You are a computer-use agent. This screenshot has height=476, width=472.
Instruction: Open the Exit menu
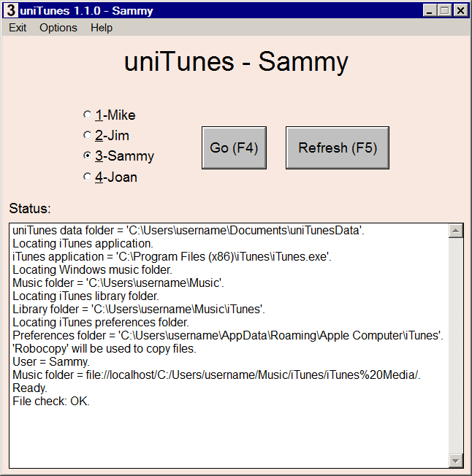point(18,28)
